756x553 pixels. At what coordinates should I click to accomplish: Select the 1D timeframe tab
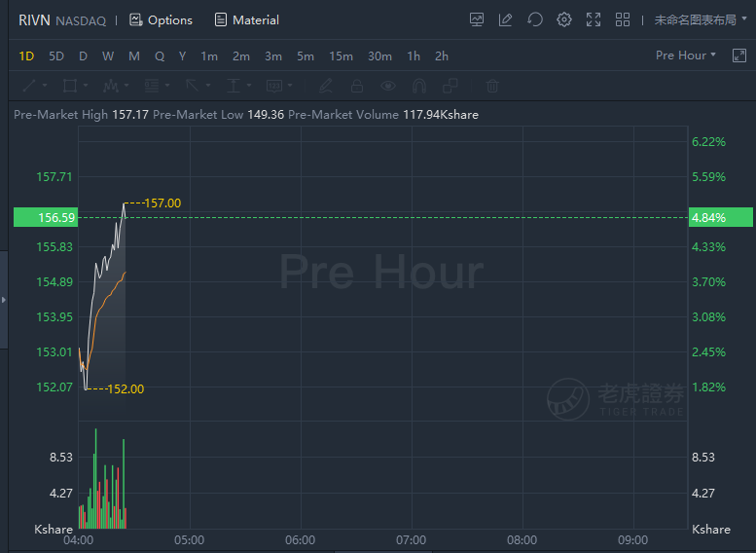(x=26, y=56)
